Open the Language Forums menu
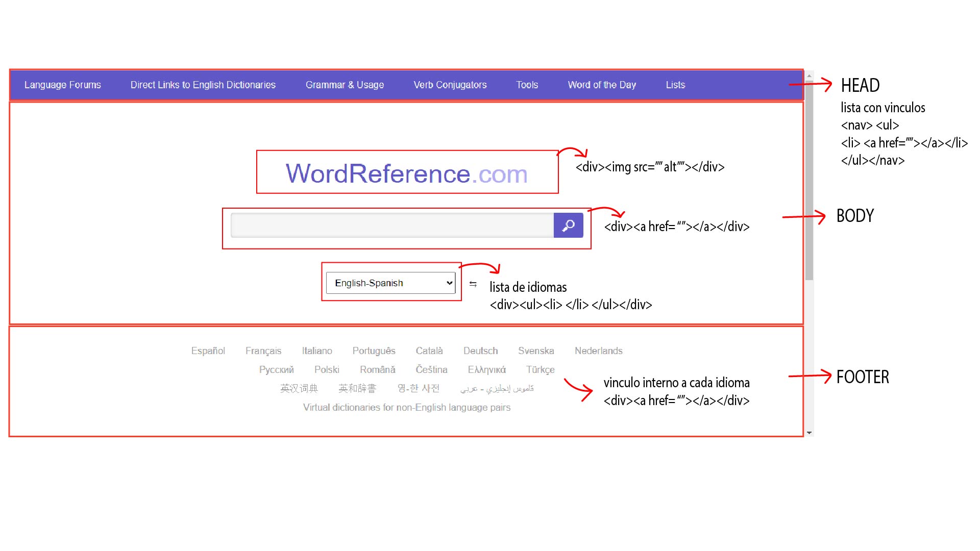The width and height of the screenshot is (980, 551). 63,85
